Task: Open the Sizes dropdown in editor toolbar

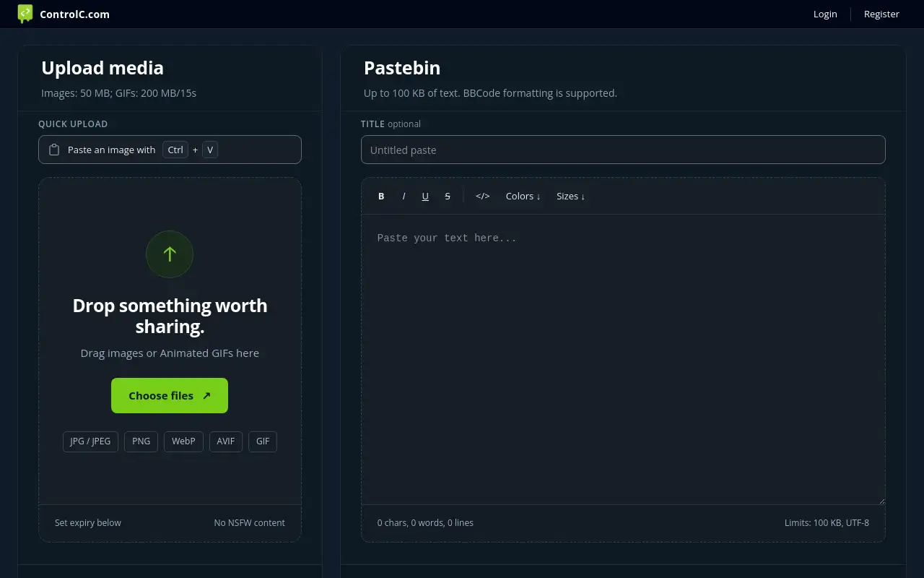Action: [x=571, y=196]
